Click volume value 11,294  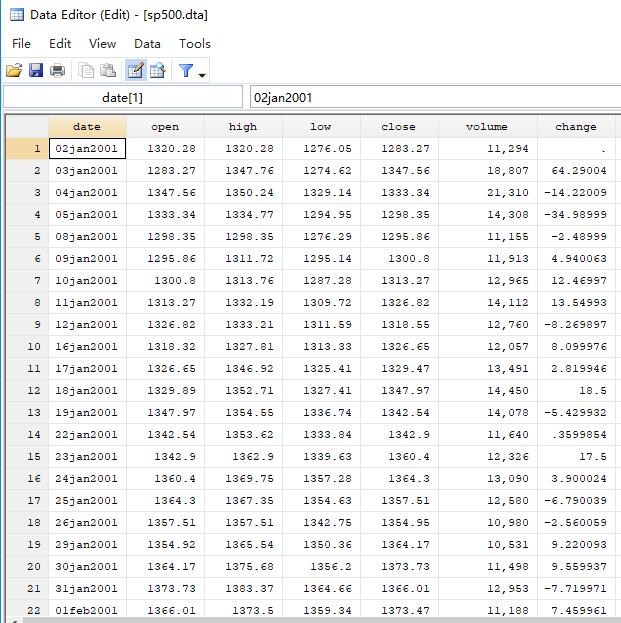[x=488, y=149]
